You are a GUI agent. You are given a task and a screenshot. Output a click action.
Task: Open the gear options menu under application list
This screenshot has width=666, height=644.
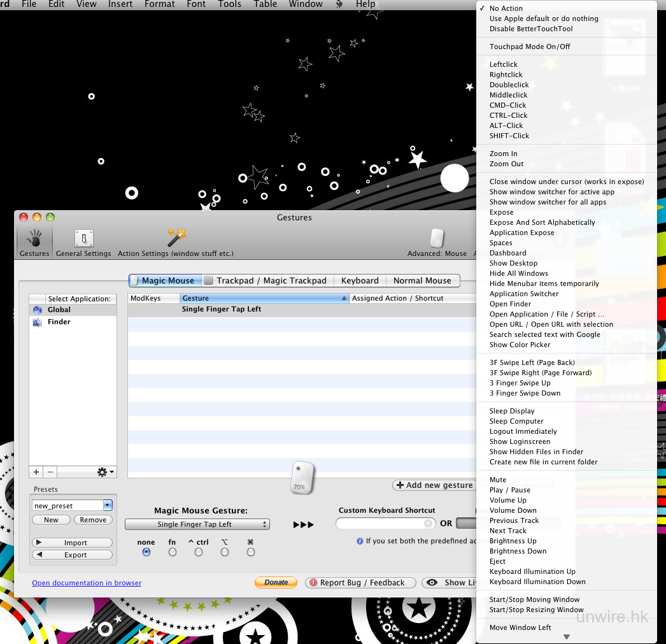click(x=105, y=472)
